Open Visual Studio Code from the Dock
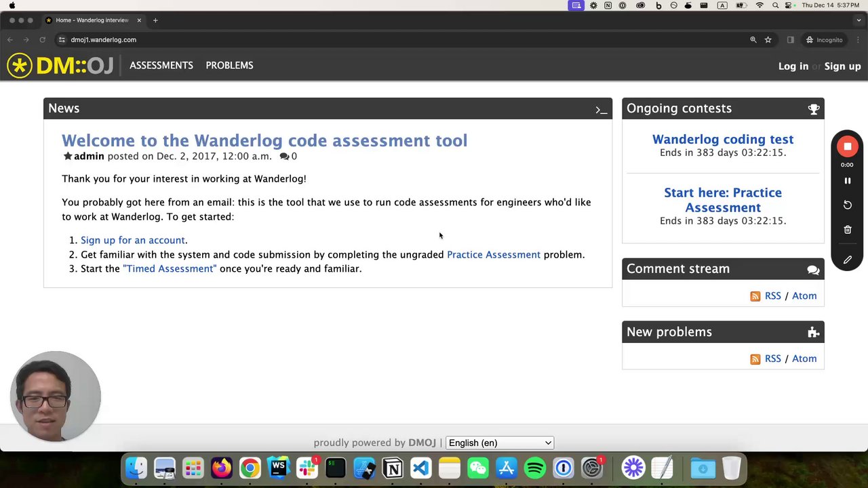This screenshot has width=868, height=488. (421, 468)
